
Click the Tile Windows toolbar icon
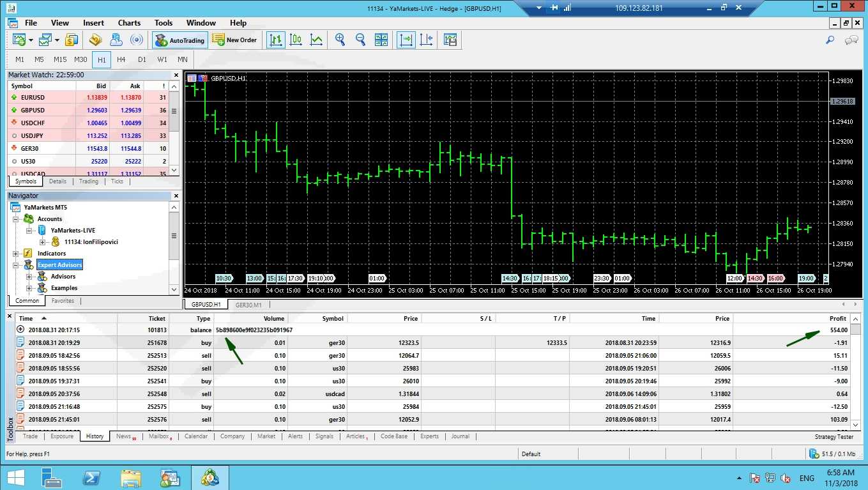(381, 40)
